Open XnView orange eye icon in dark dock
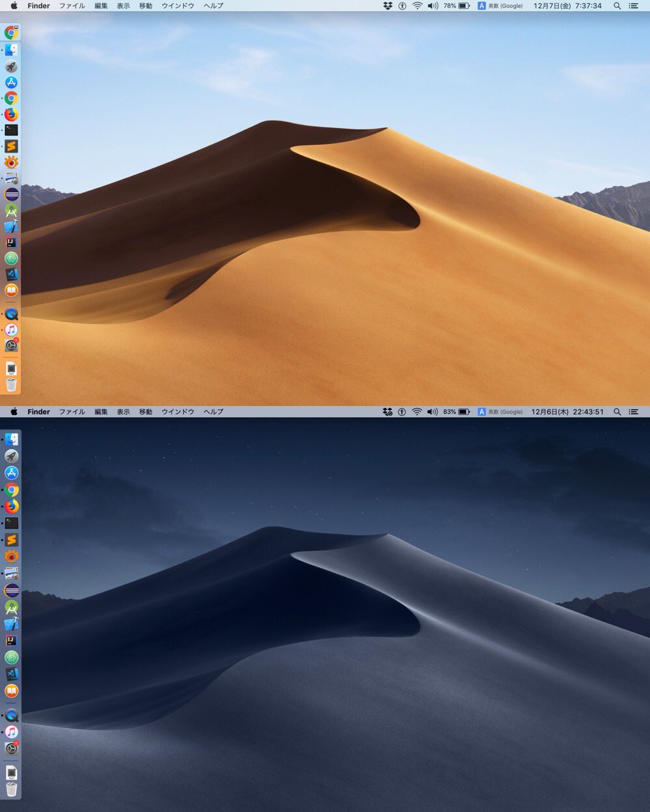This screenshot has height=812, width=650. pos(11,557)
